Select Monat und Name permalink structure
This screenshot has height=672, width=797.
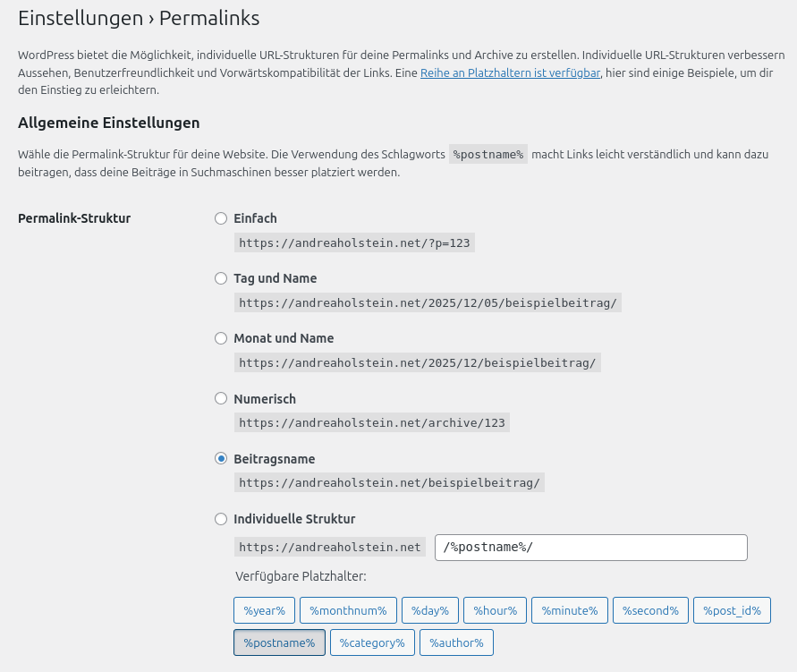pos(221,338)
